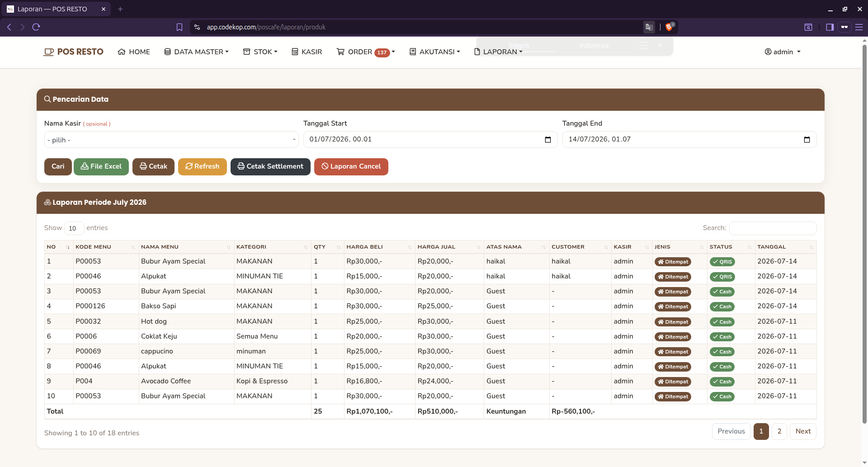868x467 pixels.
Task: Click the Cari search button
Action: click(58, 166)
